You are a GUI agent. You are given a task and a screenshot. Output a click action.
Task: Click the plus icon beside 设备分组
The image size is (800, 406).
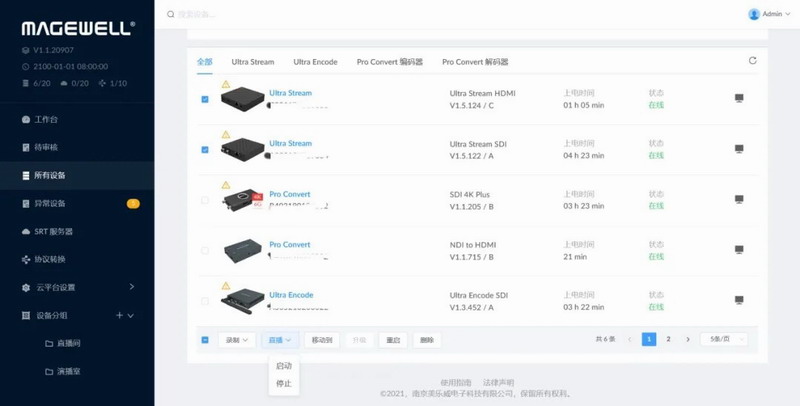[x=119, y=316]
